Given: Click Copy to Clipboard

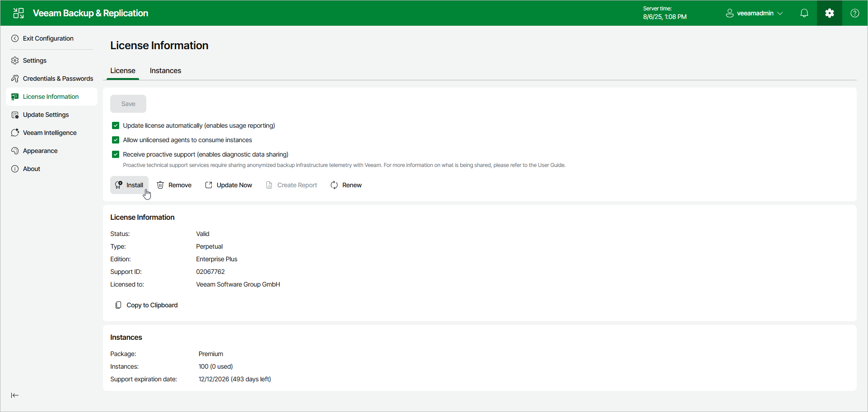Looking at the screenshot, I should [147, 305].
